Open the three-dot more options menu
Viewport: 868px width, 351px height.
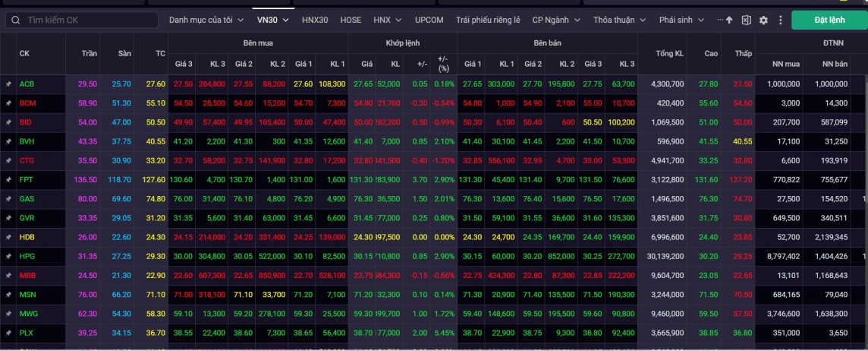(x=779, y=21)
